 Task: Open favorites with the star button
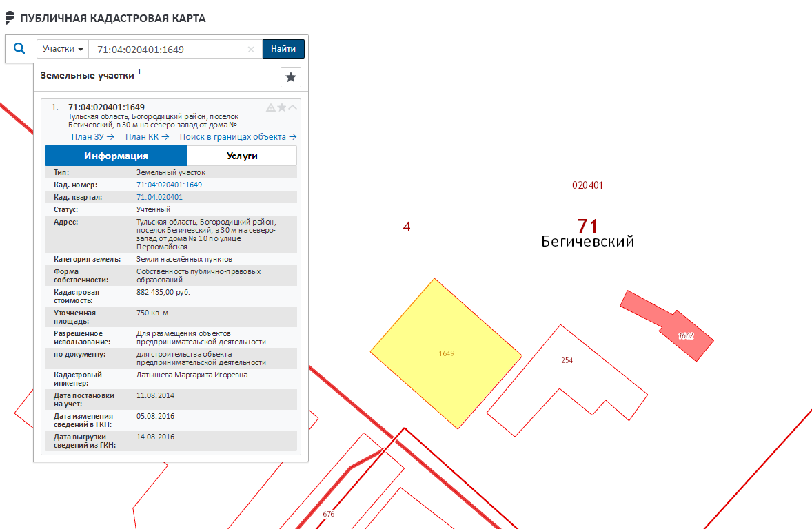click(291, 77)
